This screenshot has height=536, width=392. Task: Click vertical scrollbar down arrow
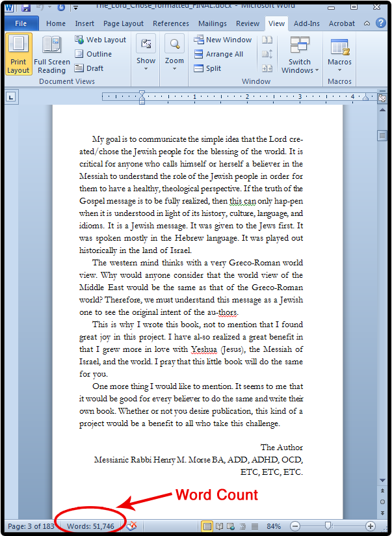pos(382,481)
